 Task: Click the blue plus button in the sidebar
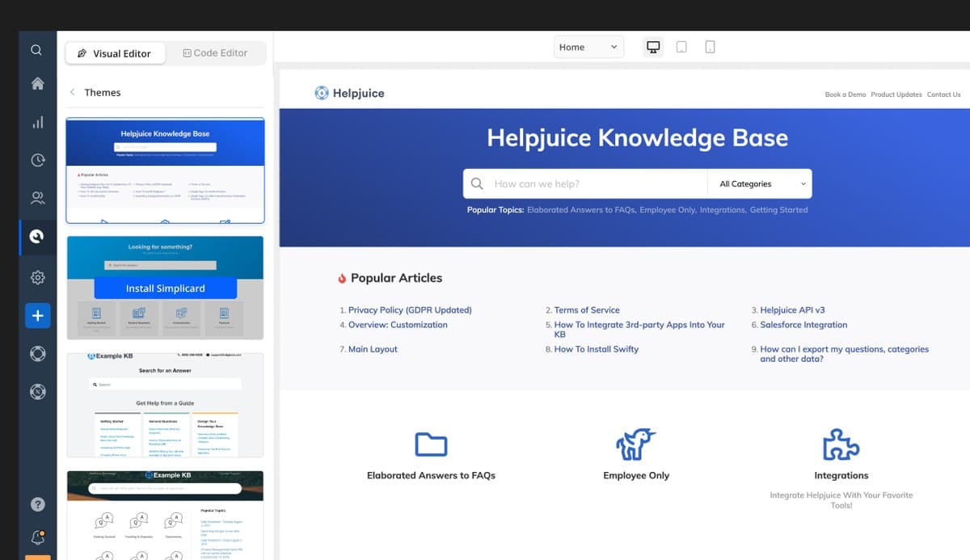(x=37, y=315)
